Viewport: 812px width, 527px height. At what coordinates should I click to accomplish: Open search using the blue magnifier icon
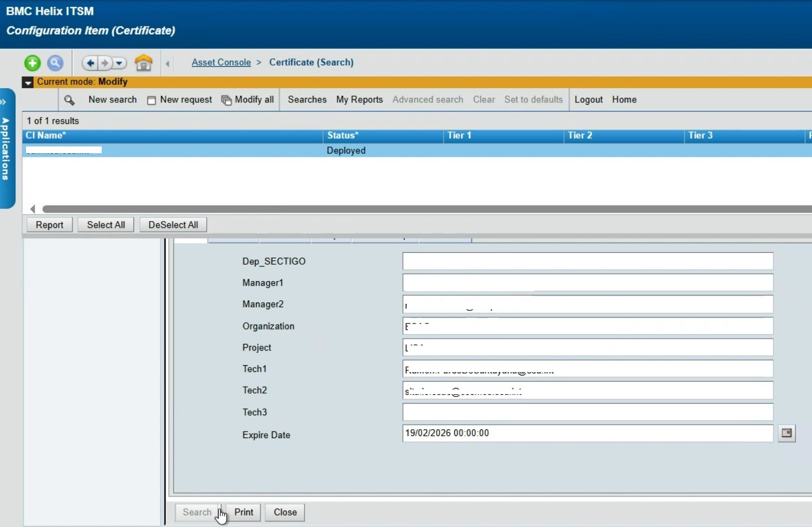click(x=55, y=63)
